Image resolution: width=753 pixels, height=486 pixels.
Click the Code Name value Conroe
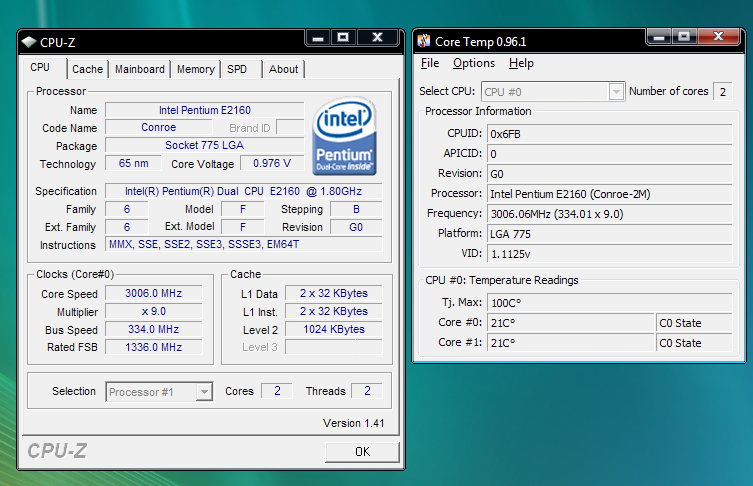pos(158,128)
